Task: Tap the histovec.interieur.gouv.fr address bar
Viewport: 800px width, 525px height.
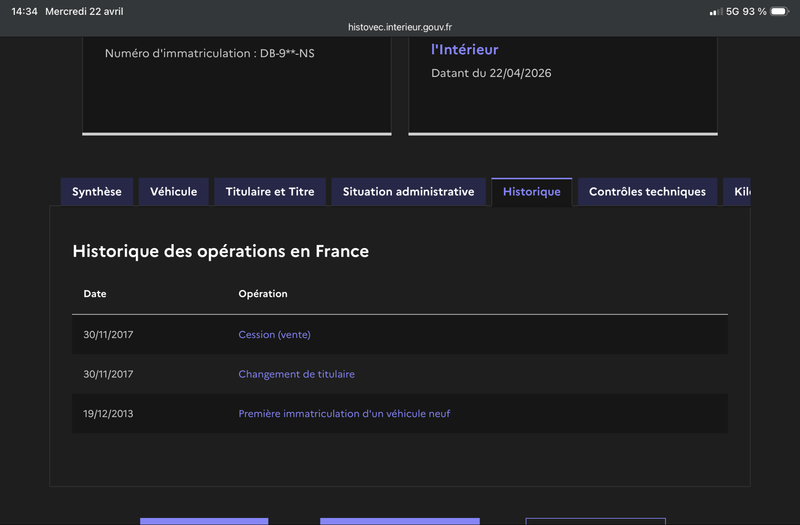Action: click(400, 27)
